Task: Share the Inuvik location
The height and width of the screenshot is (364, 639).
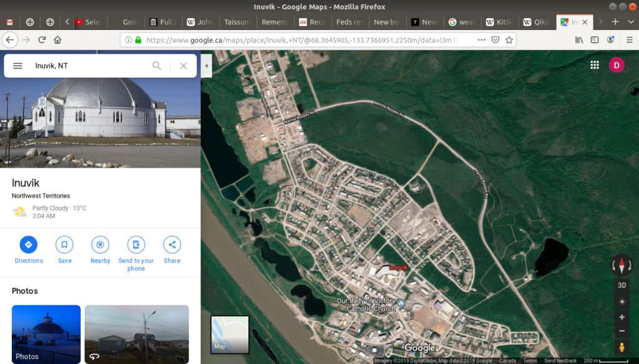Action: click(172, 249)
